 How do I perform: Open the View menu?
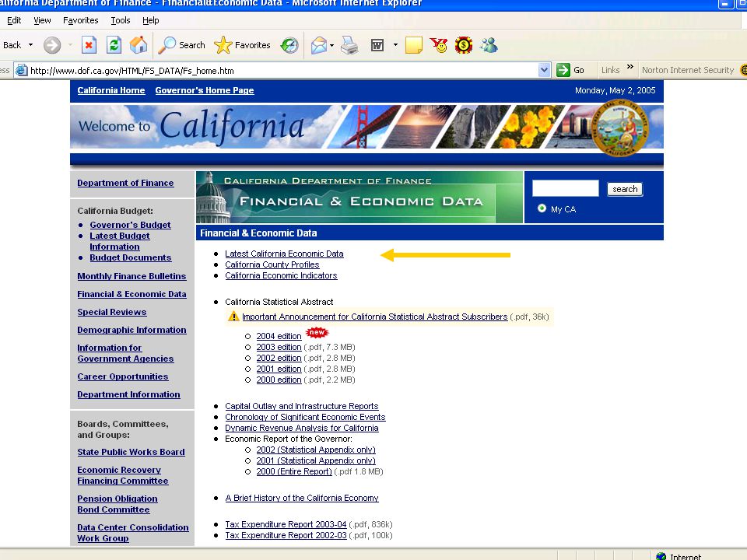[x=42, y=20]
